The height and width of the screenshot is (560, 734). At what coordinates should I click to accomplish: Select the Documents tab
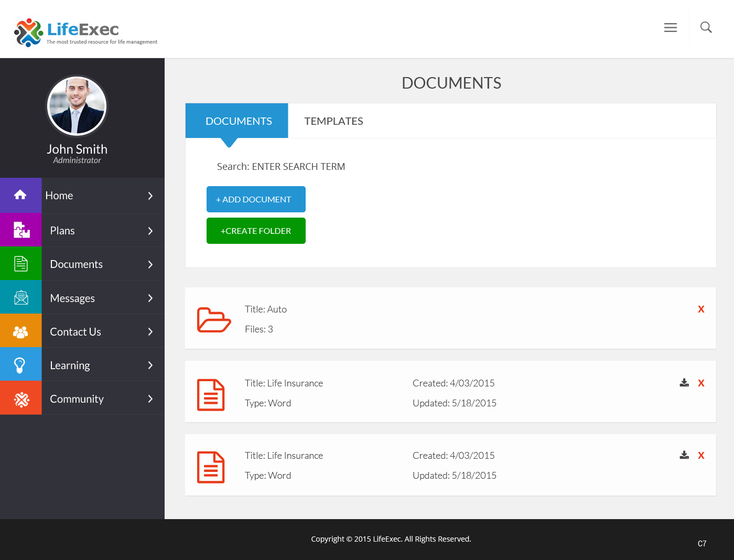(x=237, y=121)
